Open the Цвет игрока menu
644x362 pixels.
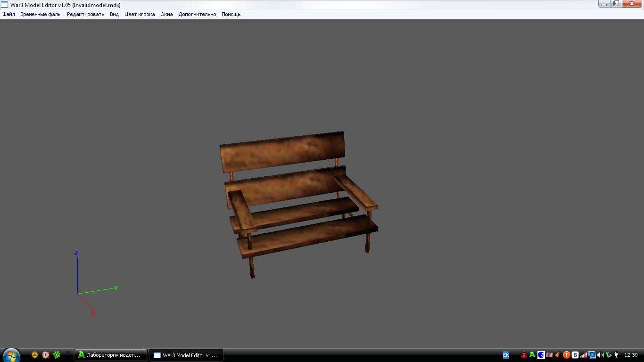(140, 14)
